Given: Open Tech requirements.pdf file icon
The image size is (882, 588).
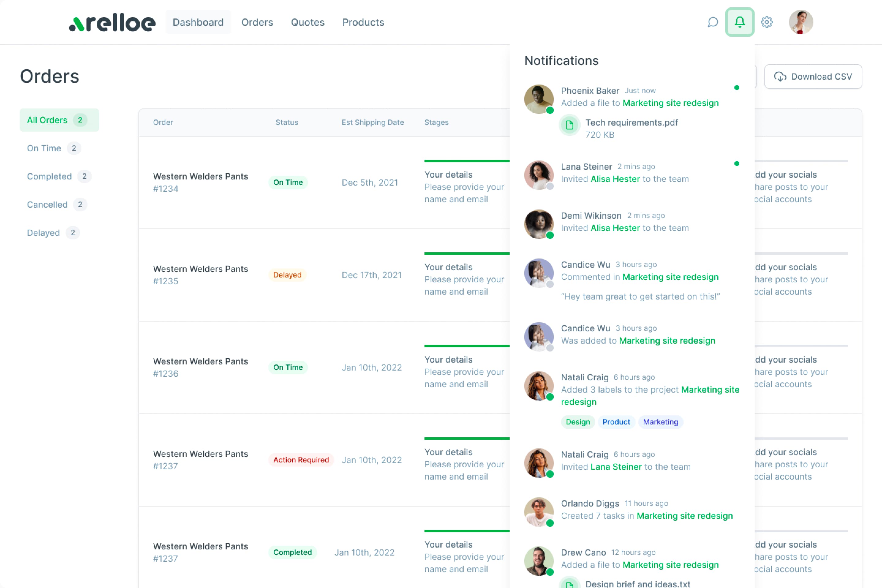Looking at the screenshot, I should (x=569, y=125).
